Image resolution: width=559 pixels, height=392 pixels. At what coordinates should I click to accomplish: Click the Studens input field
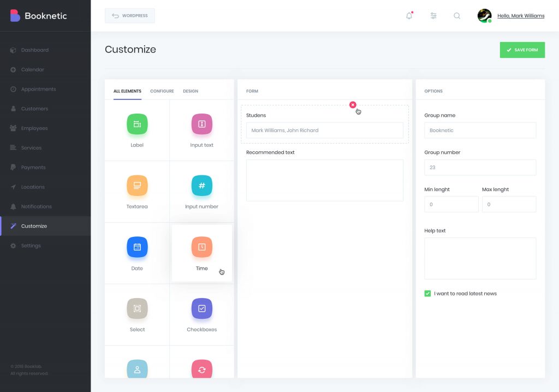click(324, 130)
